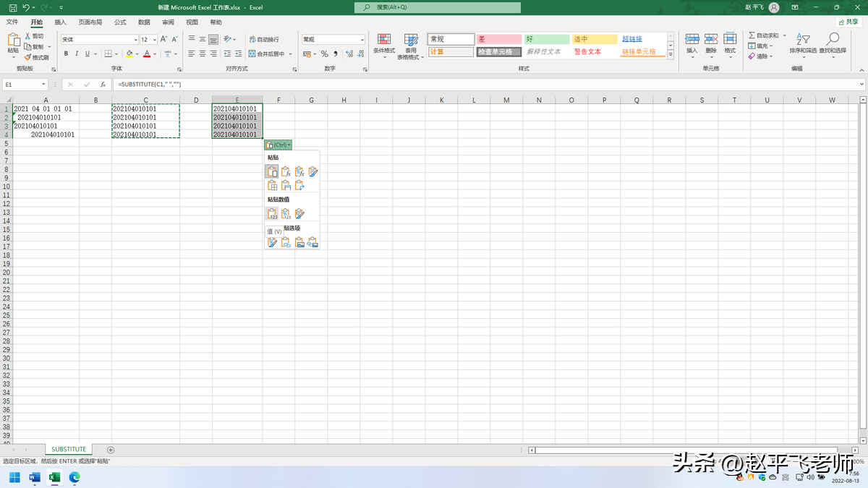Open the borders dropdown arrow
The image size is (868, 488).
pyautogui.click(x=117, y=54)
